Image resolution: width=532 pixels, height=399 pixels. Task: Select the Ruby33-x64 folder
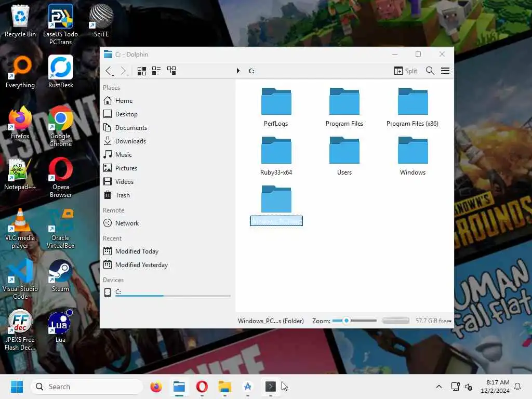click(276, 156)
